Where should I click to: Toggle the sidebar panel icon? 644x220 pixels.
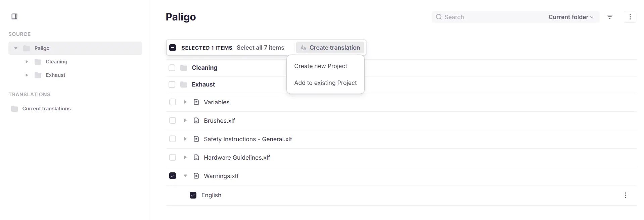(x=14, y=16)
